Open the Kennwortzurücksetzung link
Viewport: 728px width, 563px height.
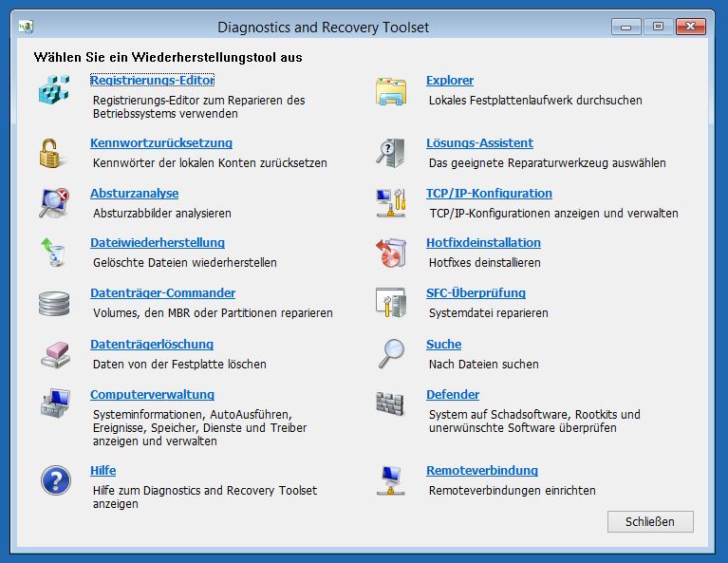point(161,142)
